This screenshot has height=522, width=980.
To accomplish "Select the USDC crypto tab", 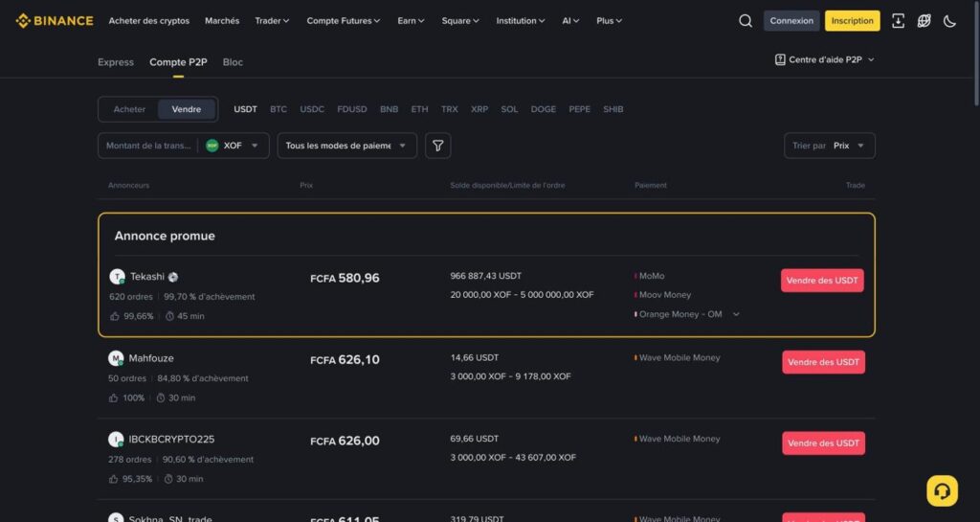I will tap(312, 109).
